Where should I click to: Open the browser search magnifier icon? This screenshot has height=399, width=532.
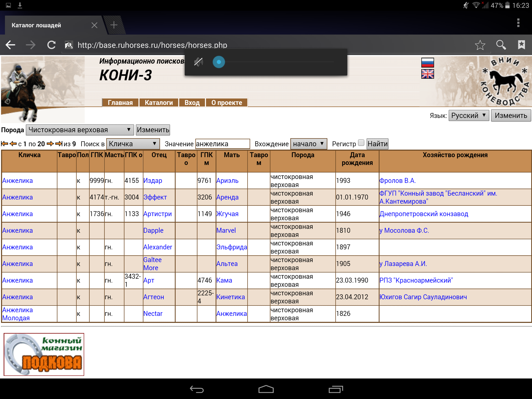(x=501, y=45)
